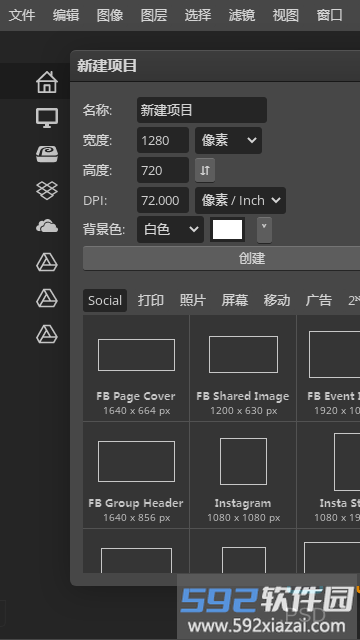Click the DPI field showing 72.000
360x640 pixels.
163,200
